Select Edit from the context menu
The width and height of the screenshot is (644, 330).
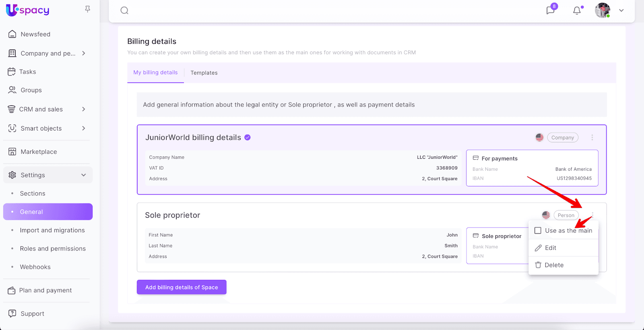550,248
